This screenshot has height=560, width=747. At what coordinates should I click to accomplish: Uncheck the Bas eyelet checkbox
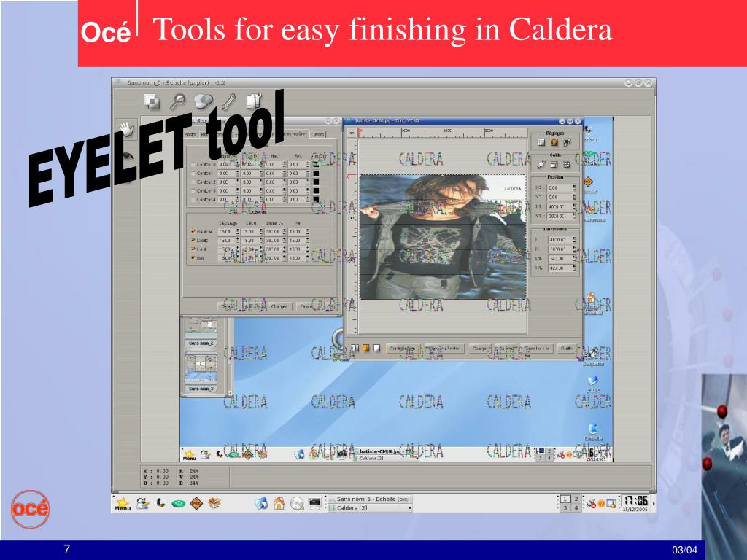(193, 259)
